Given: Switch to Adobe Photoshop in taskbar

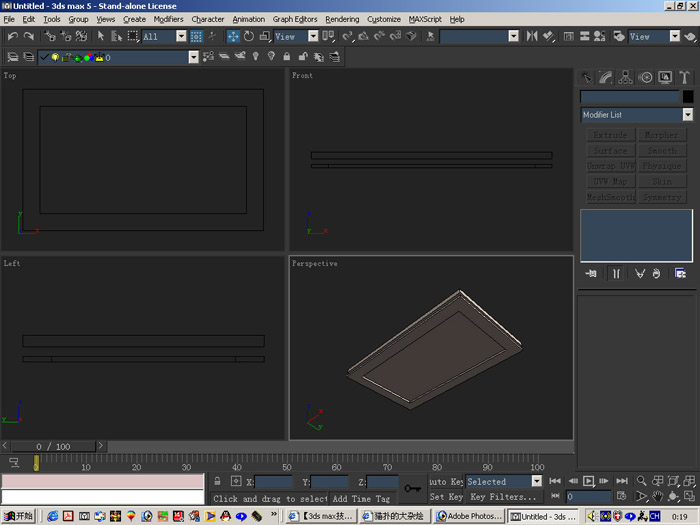Looking at the screenshot, I should [x=470, y=516].
